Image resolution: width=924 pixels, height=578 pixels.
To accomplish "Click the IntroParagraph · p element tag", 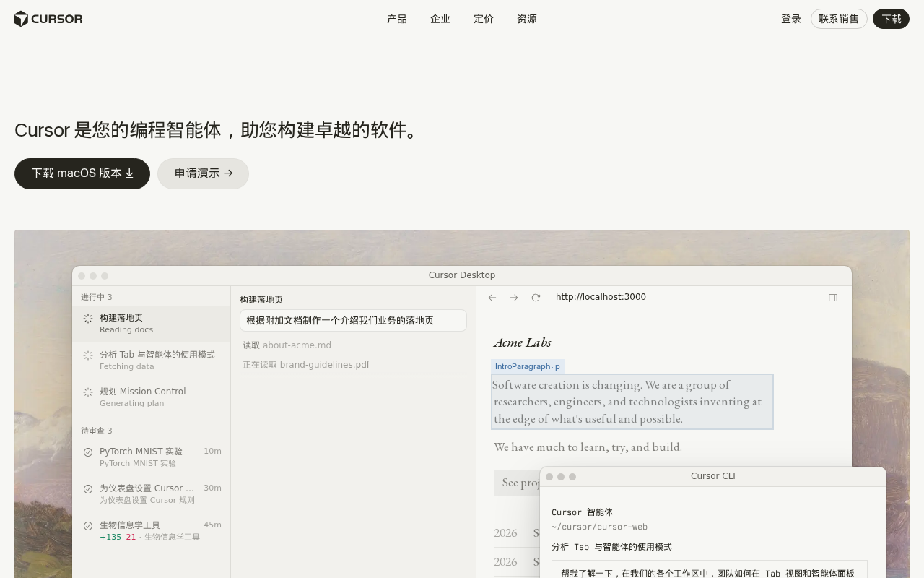I will [528, 367].
